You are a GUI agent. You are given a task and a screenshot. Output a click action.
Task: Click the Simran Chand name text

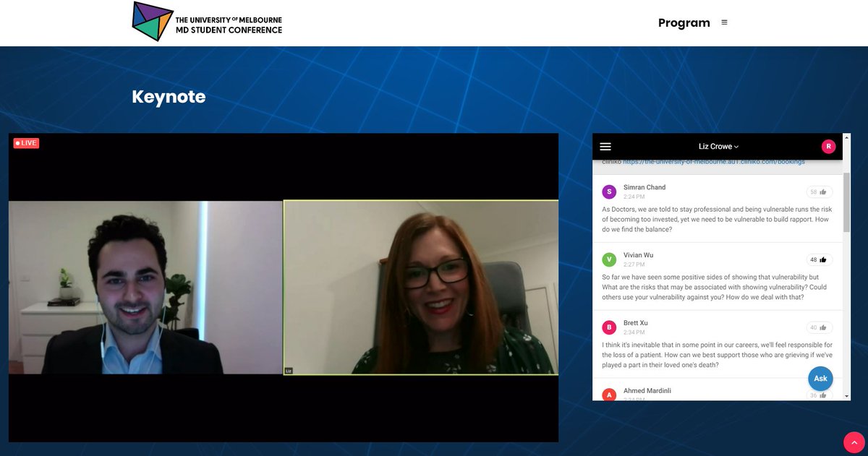click(x=644, y=187)
